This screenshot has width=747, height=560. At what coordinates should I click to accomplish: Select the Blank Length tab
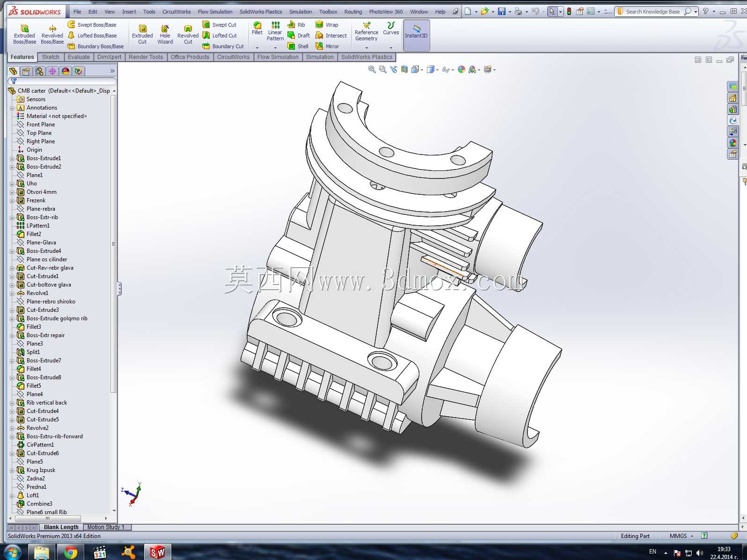point(61,527)
